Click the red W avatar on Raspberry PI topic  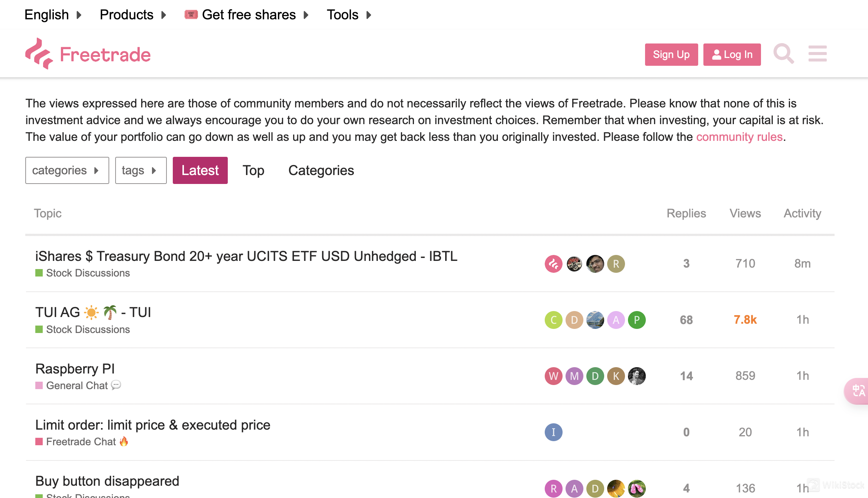point(553,376)
